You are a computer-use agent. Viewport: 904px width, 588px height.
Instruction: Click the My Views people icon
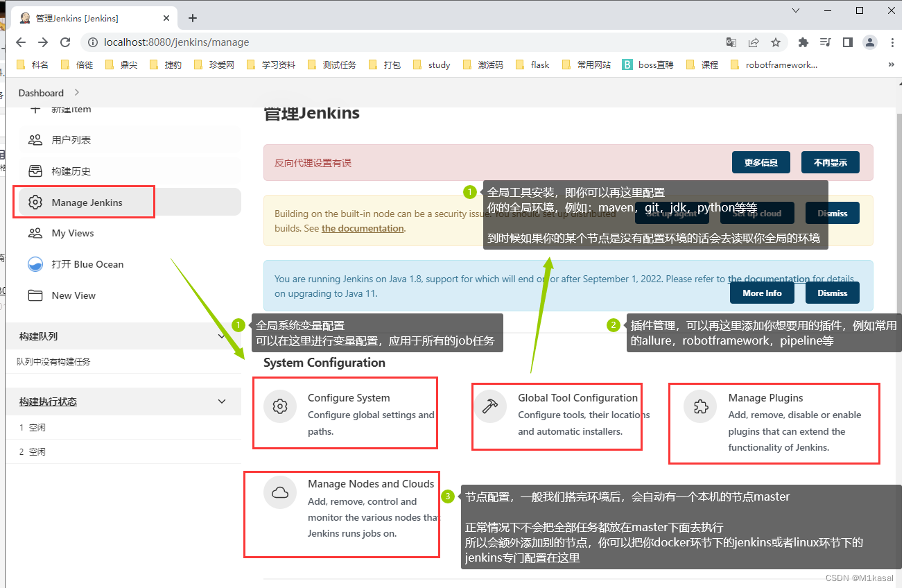tap(35, 233)
